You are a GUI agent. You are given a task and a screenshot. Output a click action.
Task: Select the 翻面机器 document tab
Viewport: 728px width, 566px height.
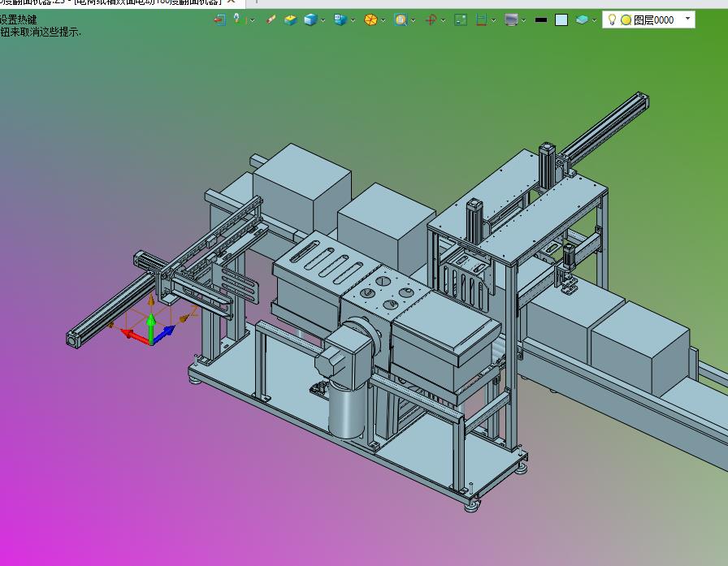coord(110,2)
